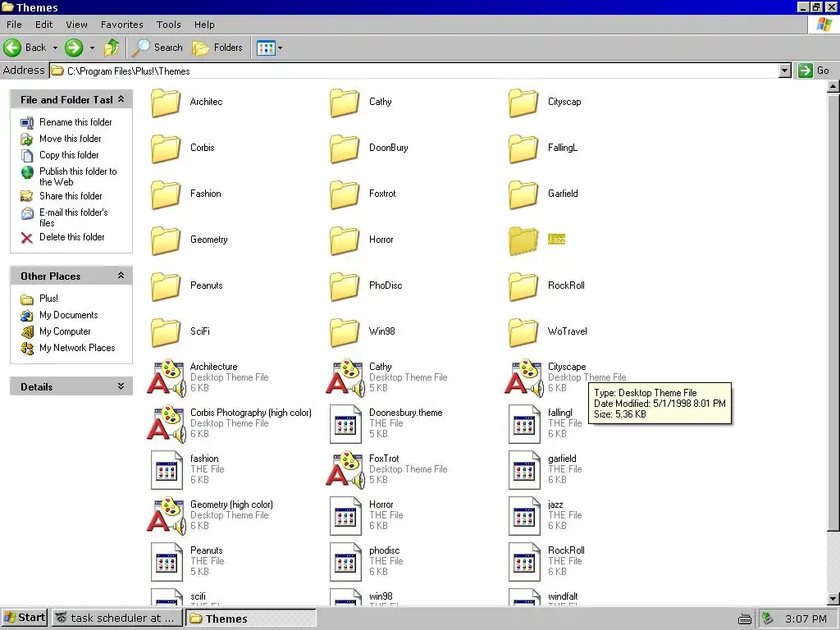The width and height of the screenshot is (840, 630).
Task: Select the DoonBury folder icon
Action: pyautogui.click(x=345, y=148)
